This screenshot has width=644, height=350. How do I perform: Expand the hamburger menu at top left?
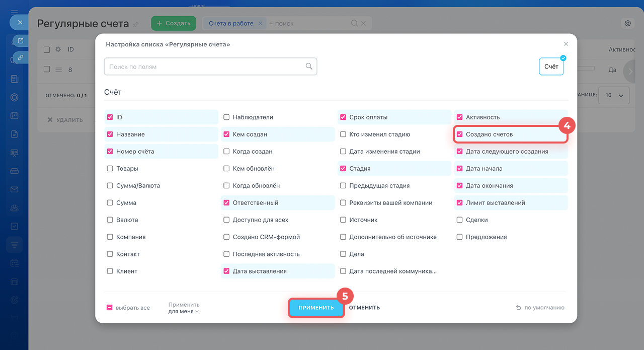[x=15, y=12]
